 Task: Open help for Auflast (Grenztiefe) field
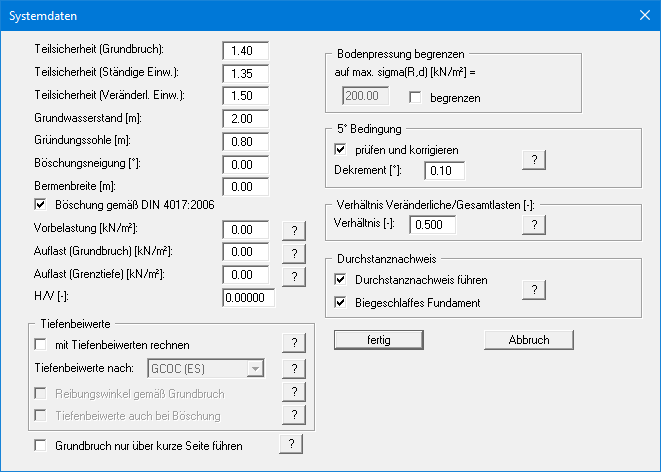pyautogui.click(x=293, y=275)
